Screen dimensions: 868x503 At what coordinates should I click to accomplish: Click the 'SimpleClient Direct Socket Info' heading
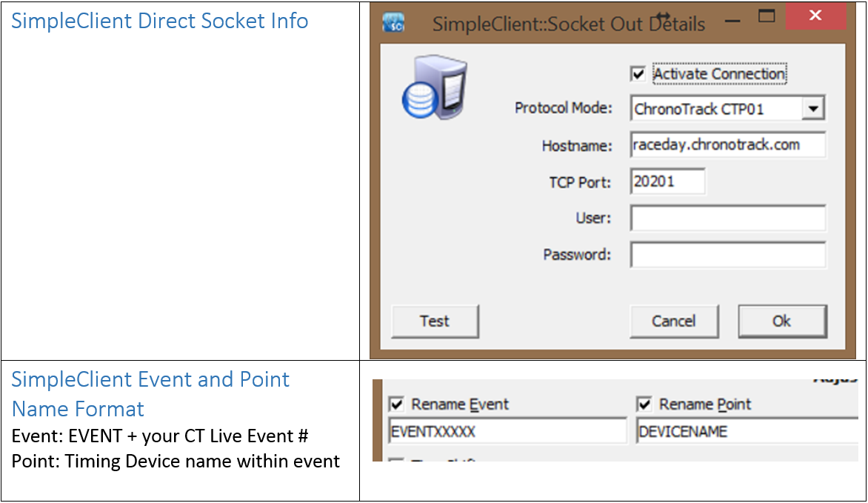[x=159, y=21]
